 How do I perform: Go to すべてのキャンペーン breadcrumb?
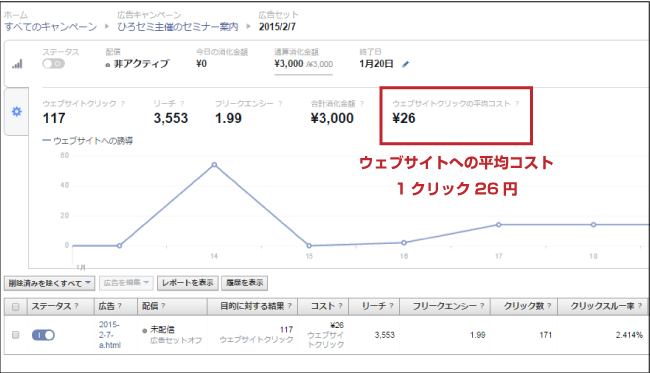[51, 27]
